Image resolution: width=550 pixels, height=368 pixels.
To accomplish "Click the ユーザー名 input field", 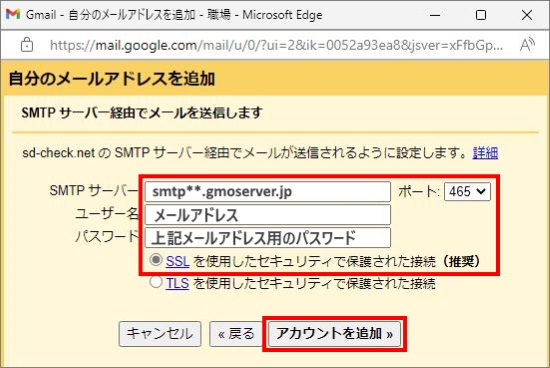I will point(268,215).
